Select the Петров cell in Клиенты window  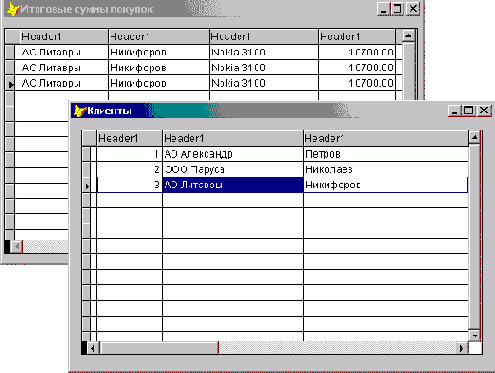click(386, 154)
